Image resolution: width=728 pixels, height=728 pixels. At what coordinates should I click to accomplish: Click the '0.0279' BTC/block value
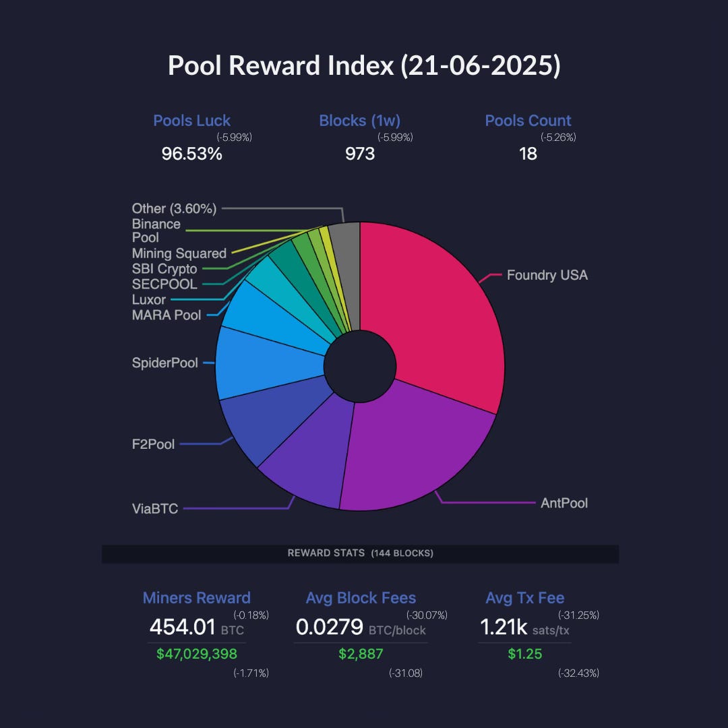click(x=330, y=627)
